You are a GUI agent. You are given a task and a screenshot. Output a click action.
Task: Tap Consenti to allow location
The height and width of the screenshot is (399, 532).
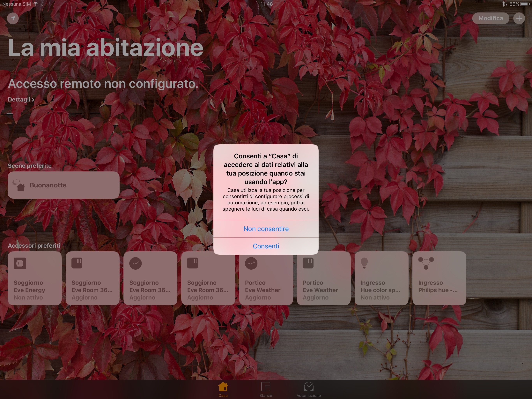(x=266, y=246)
